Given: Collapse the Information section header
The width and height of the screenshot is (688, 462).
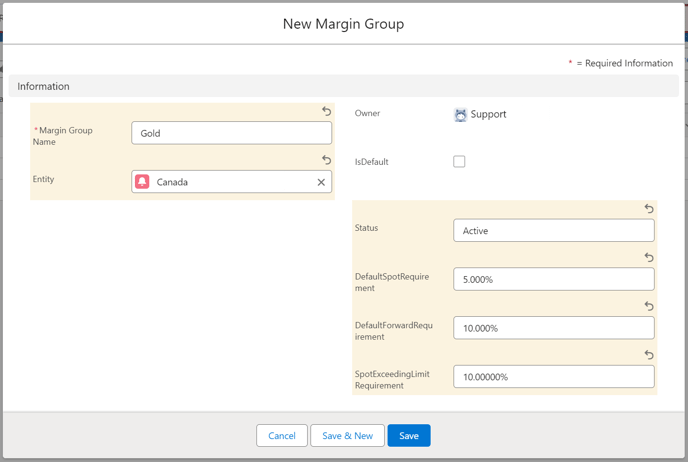Looking at the screenshot, I should tap(43, 86).
